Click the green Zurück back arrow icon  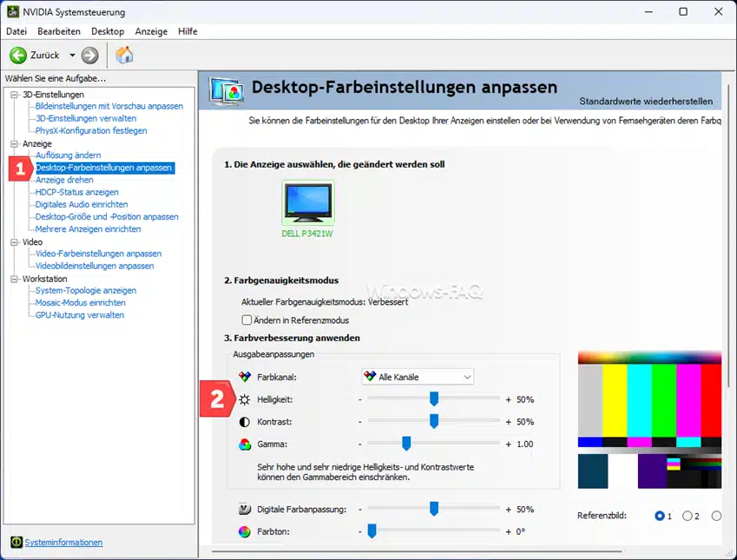(18, 55)
